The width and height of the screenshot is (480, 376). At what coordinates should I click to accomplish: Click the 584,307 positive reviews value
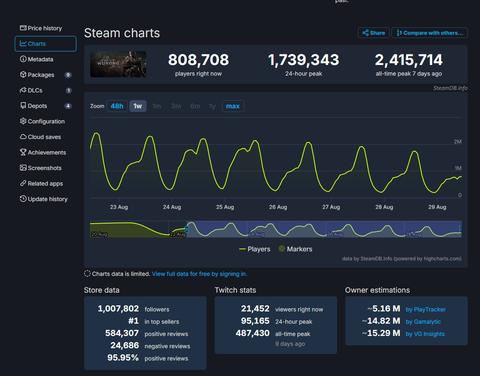[x=122, y=333]
